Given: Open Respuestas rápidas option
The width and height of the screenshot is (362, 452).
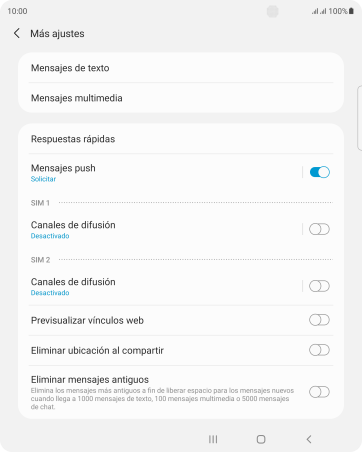Looking at the screenshot, I should (x=181, y=139).
